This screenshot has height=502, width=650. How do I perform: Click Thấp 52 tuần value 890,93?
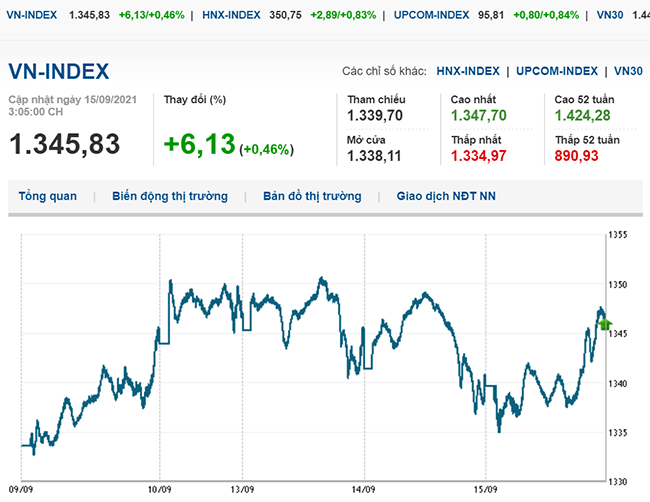pyautogui.click(x=577, y=156)
